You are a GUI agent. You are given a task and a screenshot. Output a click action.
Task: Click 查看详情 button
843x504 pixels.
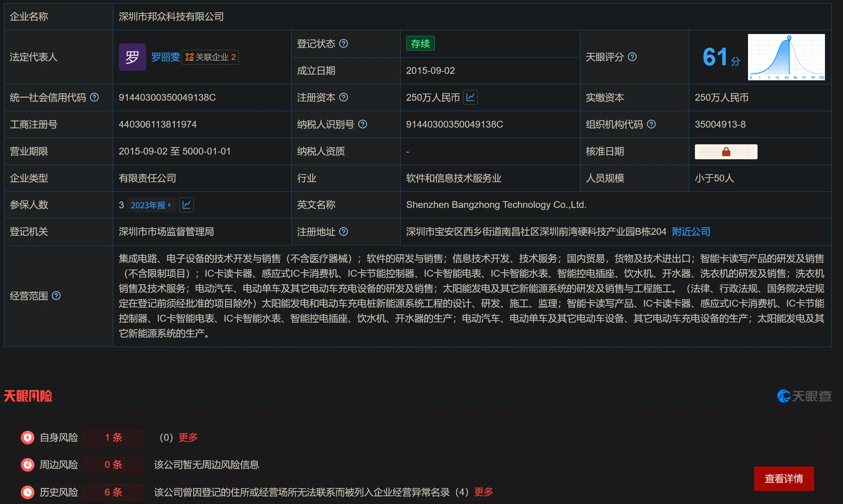point(783,478)
